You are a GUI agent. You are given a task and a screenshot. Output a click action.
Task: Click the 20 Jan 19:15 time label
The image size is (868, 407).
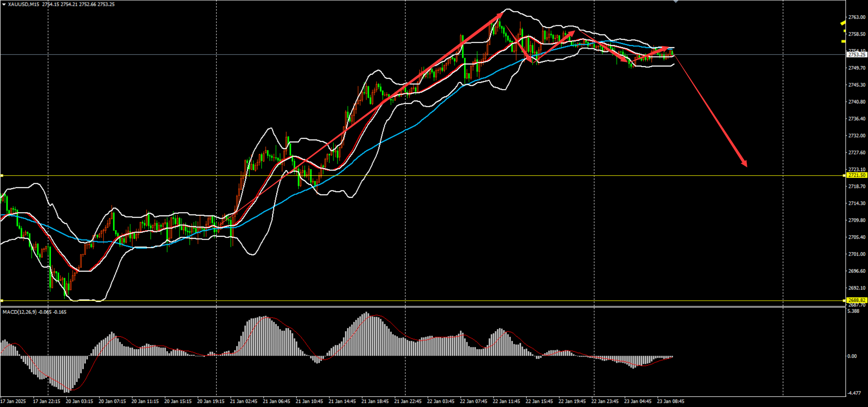coord(211,401)
